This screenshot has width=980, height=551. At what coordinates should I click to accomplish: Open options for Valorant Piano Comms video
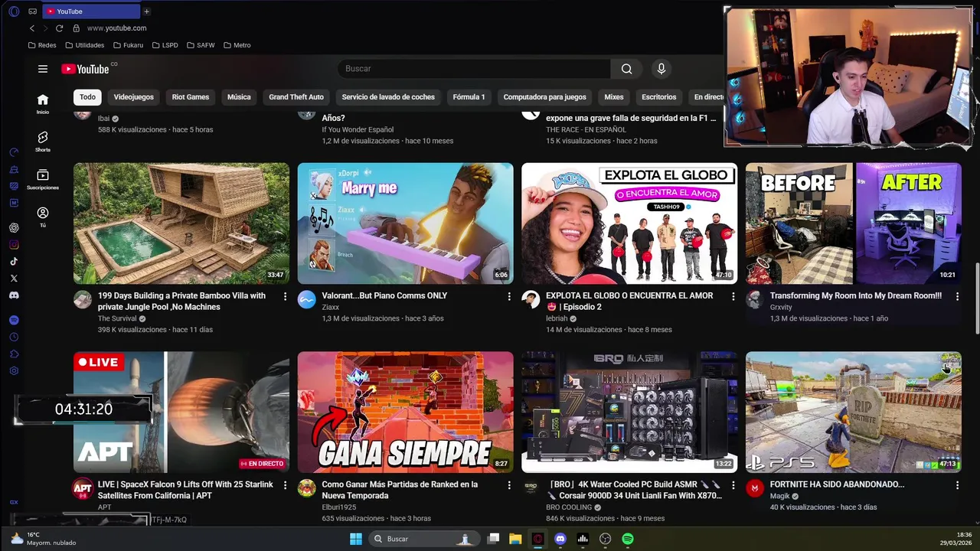click(509, 296)
